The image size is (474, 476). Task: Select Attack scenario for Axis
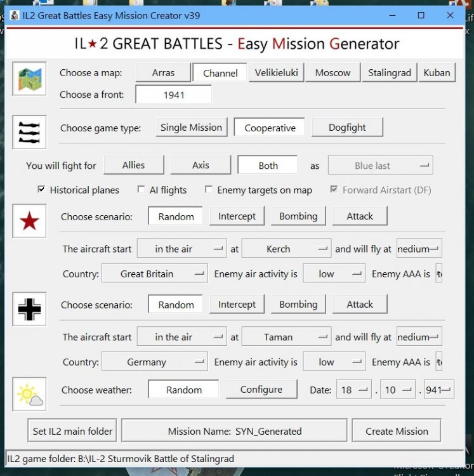click(x=360, y=304)
